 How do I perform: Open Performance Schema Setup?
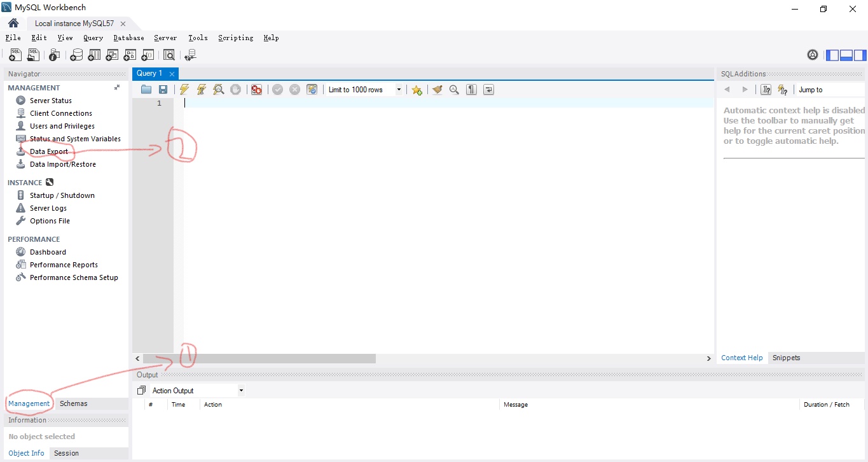tap(74, 277)
